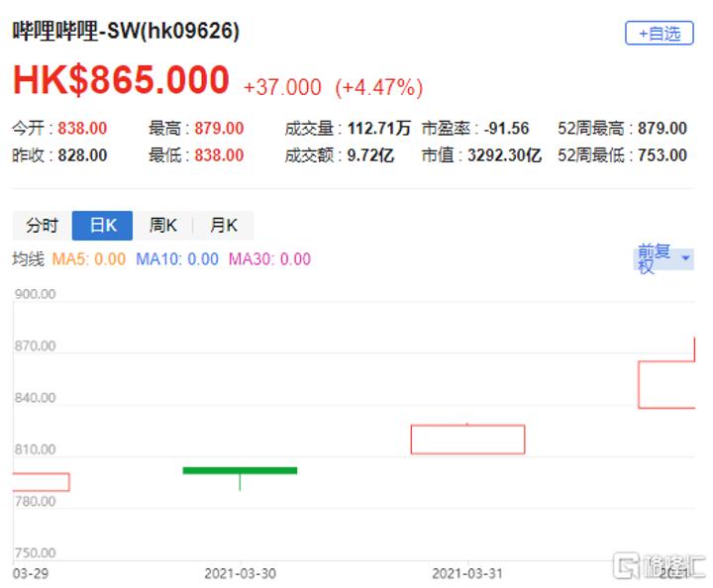Click the red 03-29 candlestick
713x588 pixels.
tap(41, 482)
